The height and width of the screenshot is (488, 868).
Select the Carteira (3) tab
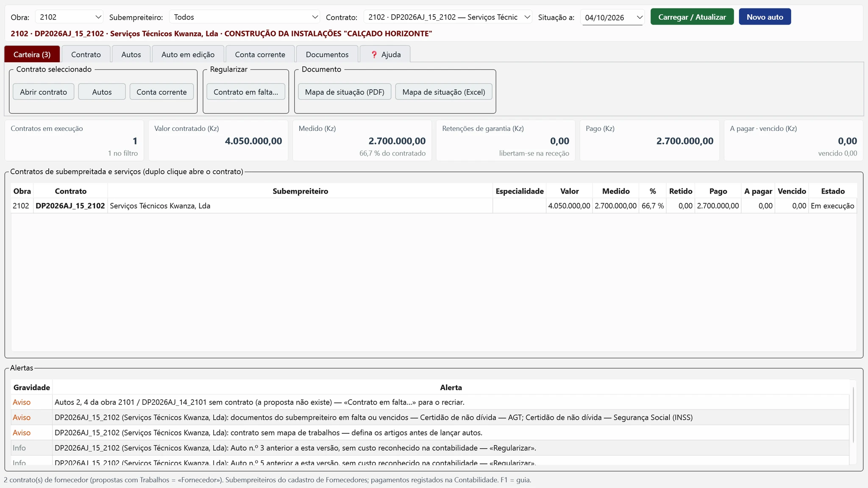(x=32, y=54)
